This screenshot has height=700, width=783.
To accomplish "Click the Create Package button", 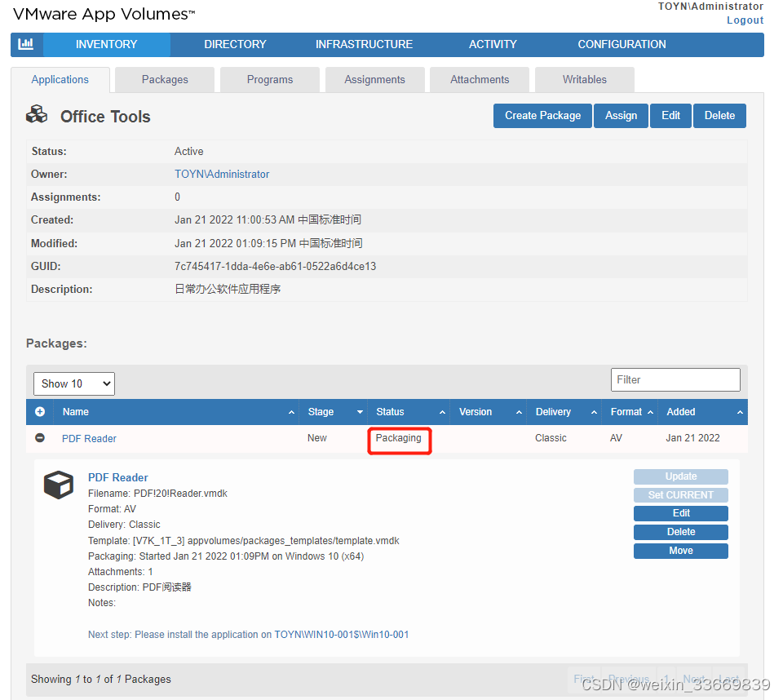I will pyautogui.click(x=543, y=116).
